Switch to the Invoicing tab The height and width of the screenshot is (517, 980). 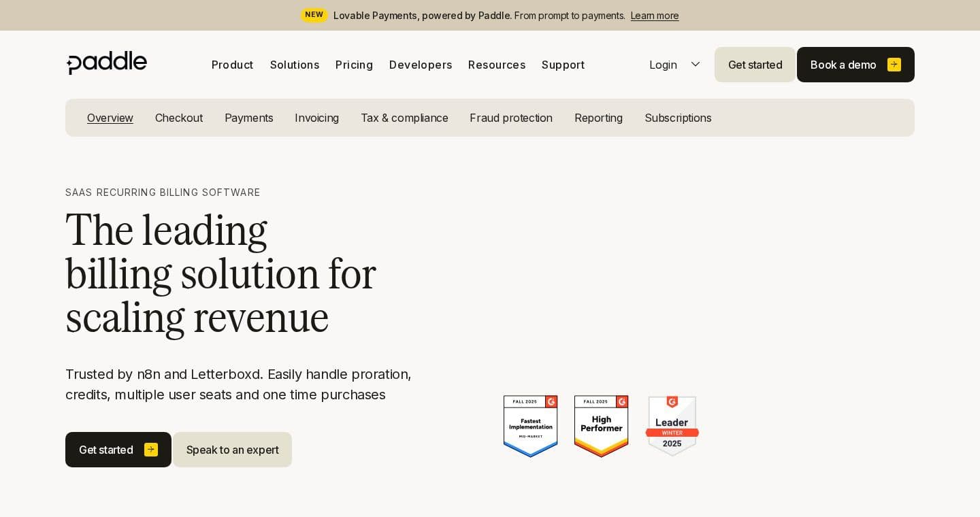click(316, 118)
